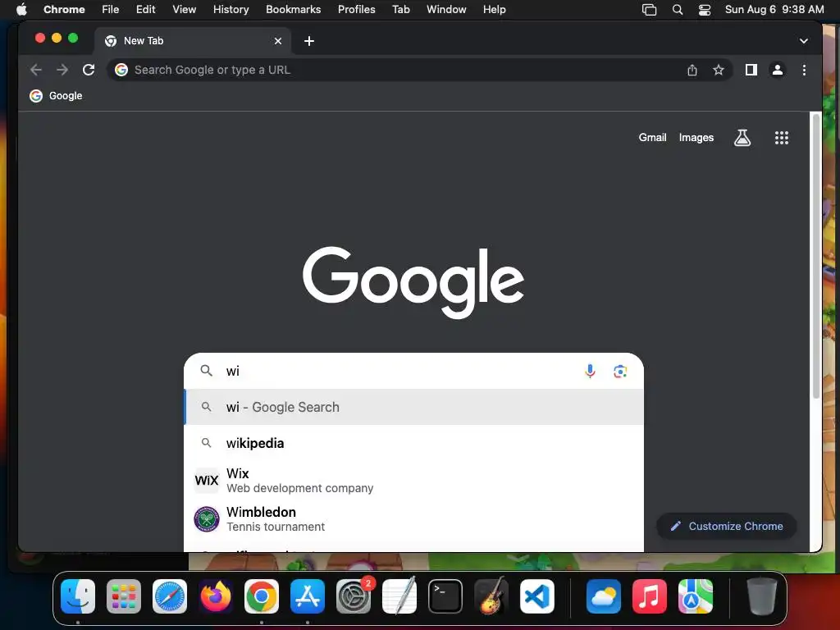Open Gmail link
Screen dimensions: 840x630
(652, 138)
